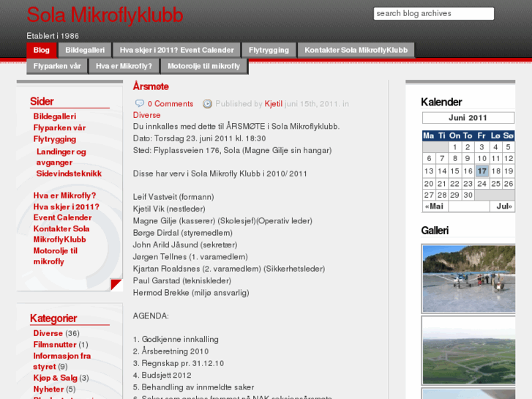Screen dimensions: 532x399
Task: Open the Årsmøte post title
Action: [151, 86]
